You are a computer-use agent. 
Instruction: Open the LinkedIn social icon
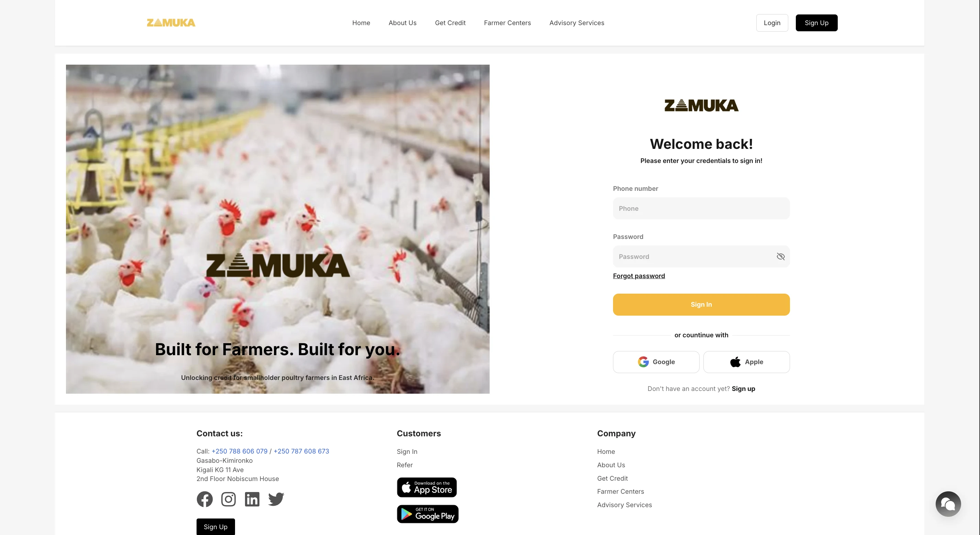(252, 499)
